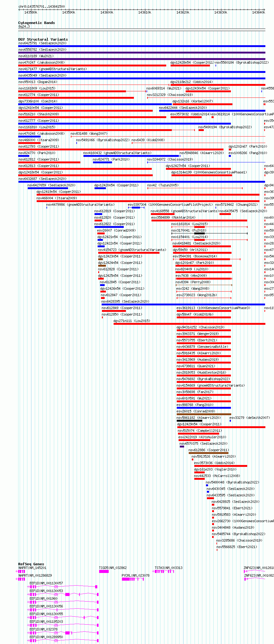274x644 pixels.
Task: Open TIGD5 NM_032862 gene link
Action: [113, 568]
